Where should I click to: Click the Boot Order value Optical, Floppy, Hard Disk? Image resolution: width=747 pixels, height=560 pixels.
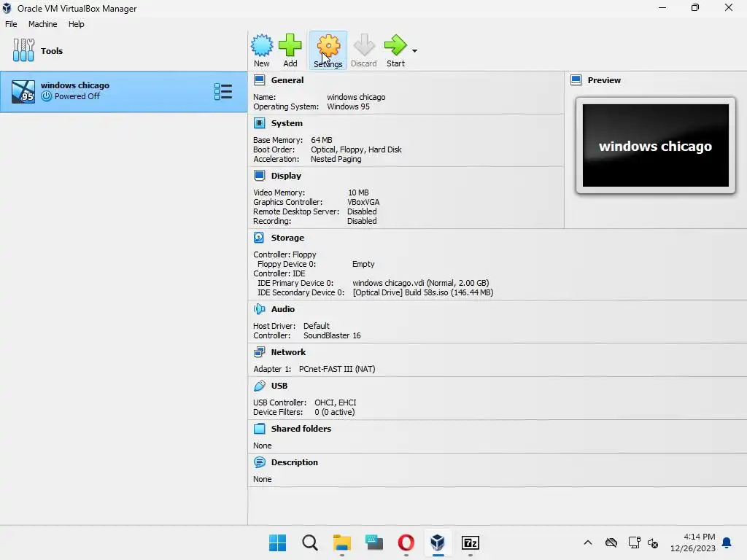(356, 149)
